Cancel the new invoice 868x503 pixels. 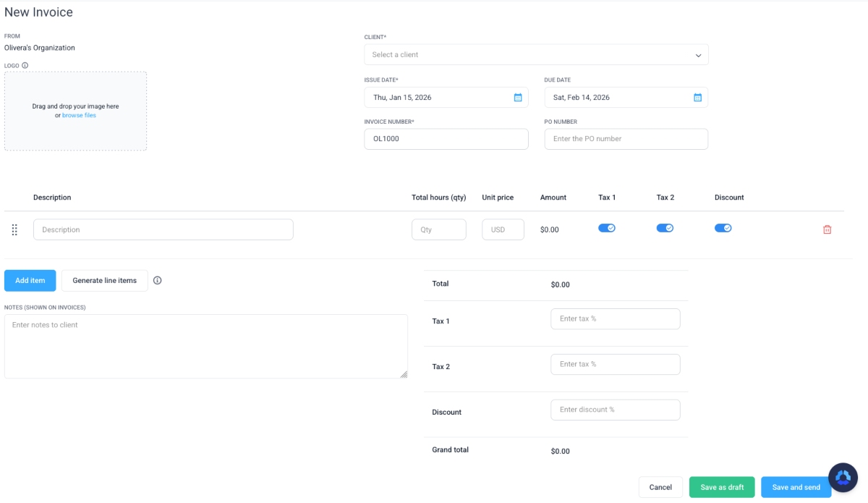[x=660, y=487]
